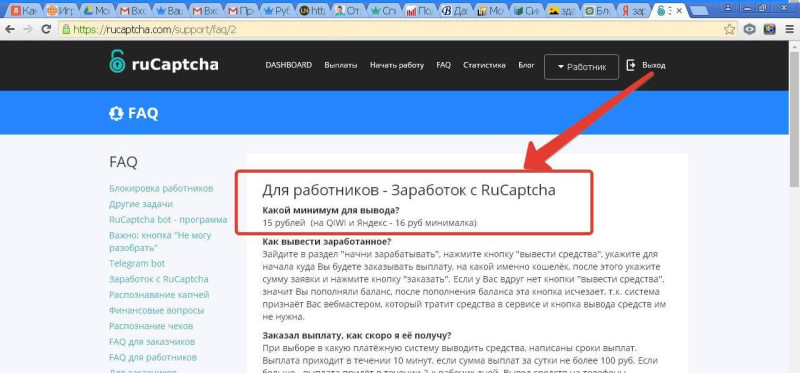Click question Заказал выплату, как скоро я её получу?
Screen dimensions: 800x373
coord(357,335)
